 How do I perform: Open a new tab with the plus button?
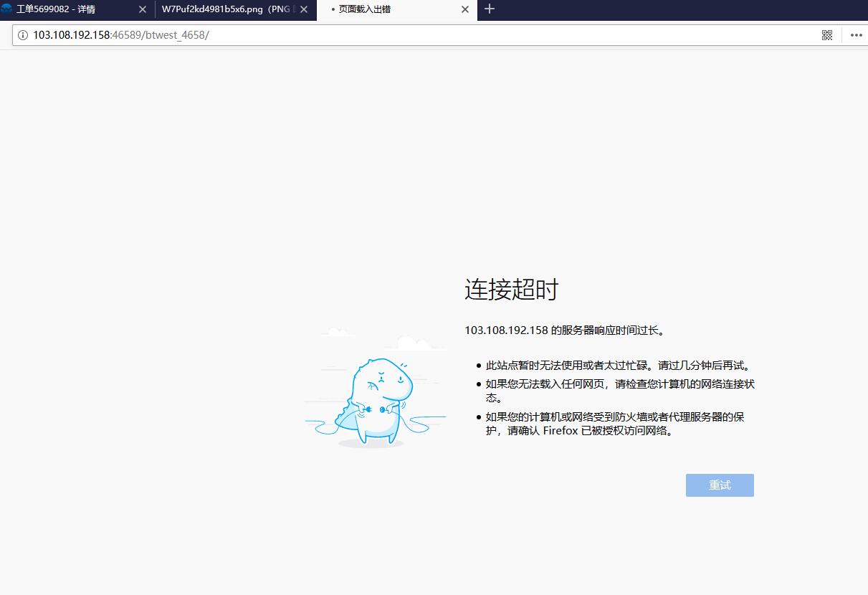click(490, 9)
